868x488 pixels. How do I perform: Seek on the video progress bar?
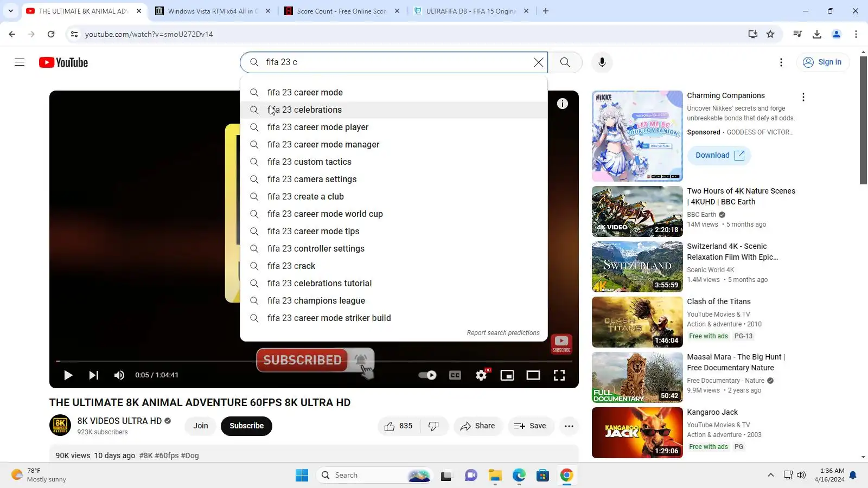pyautogui.click(x=314, y=361)
